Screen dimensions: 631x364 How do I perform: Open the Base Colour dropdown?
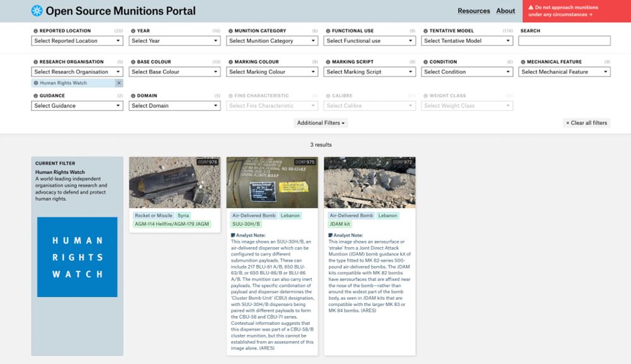175,71
